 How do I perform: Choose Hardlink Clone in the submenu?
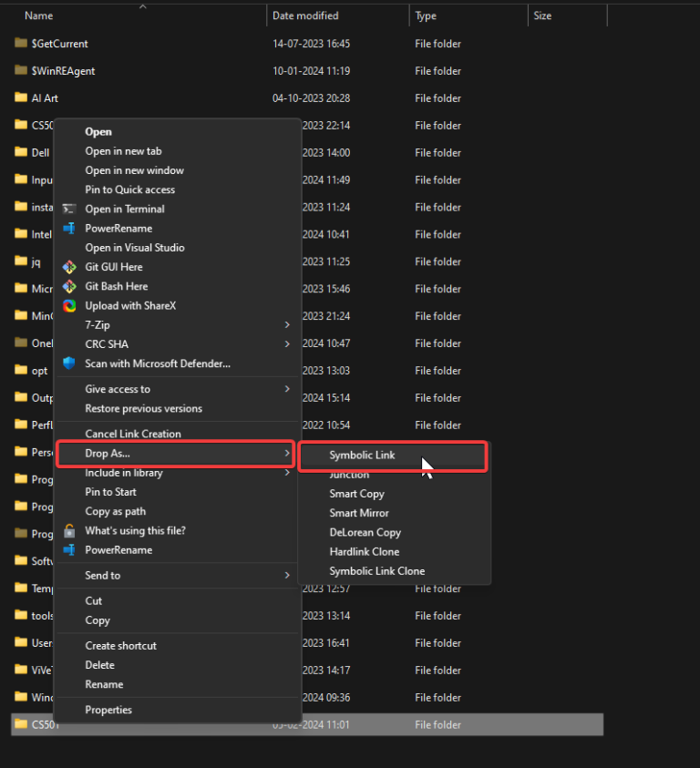pos(365,551)
